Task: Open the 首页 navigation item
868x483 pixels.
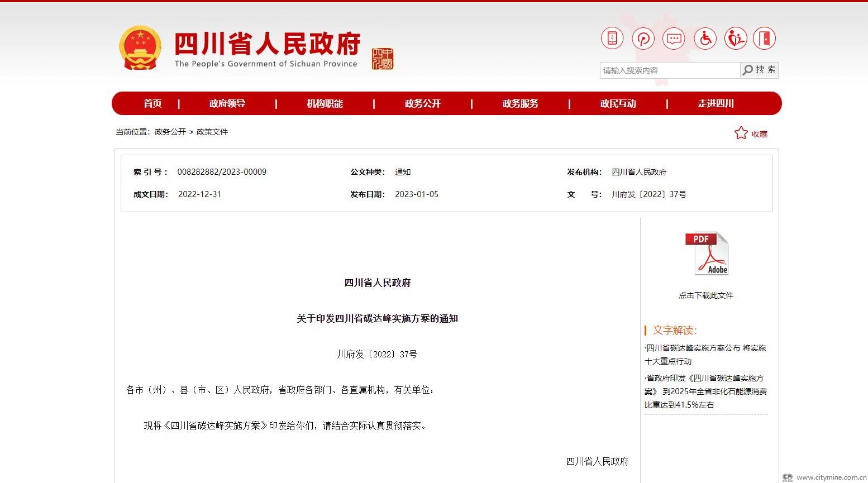Action: coord(152,103)
